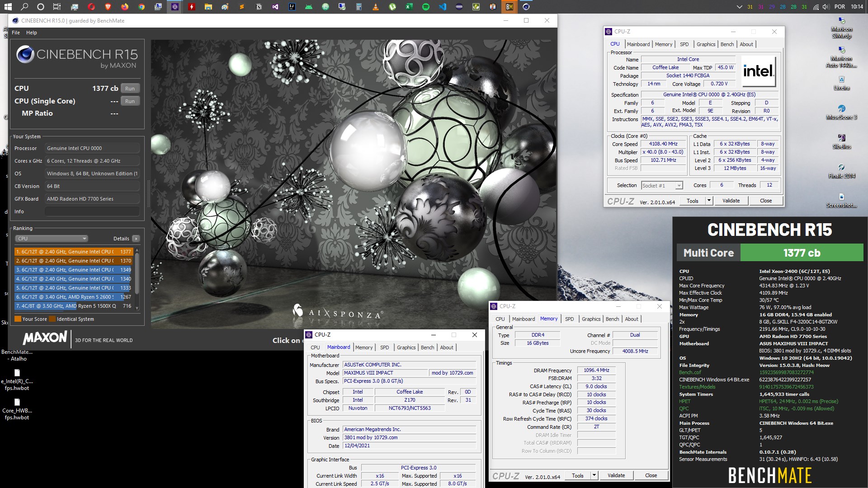Open Spotify from taskbar
868x488 pixels.
[426, 7]
